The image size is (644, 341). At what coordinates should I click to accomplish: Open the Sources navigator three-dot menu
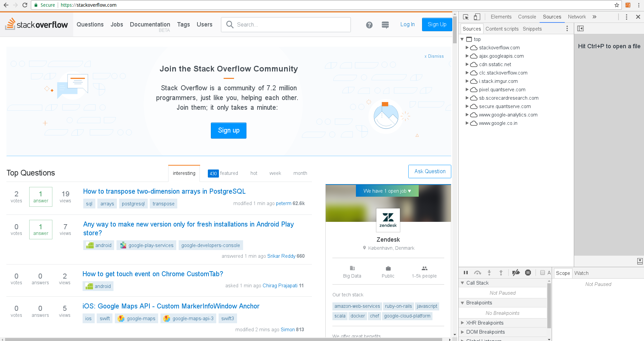point(567,29)
